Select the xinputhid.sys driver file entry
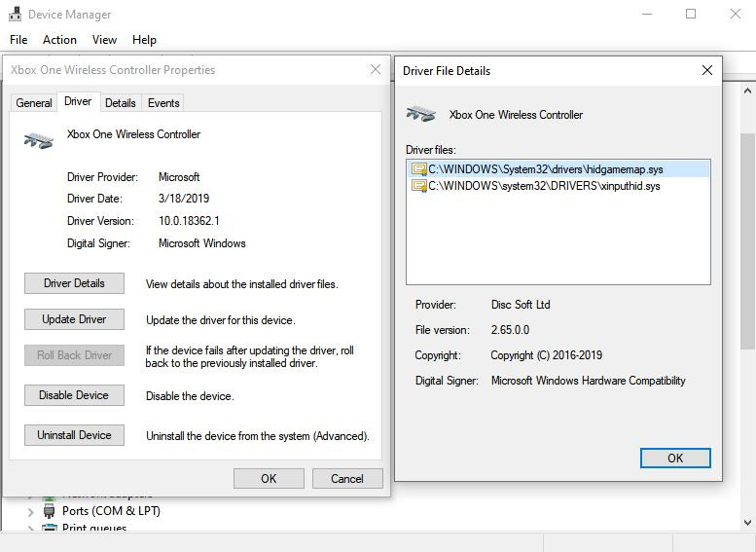The width and height of the screenshot is (756, 552). pos(544,186)
